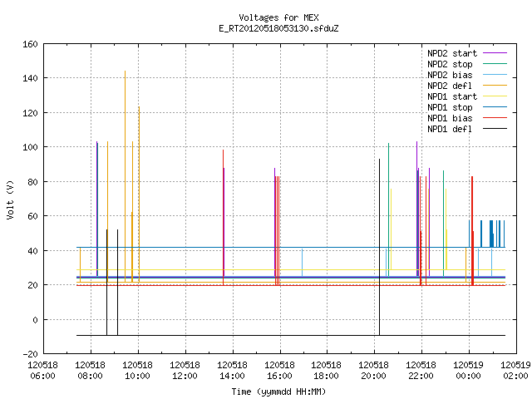This screenshot has width=532, height=399.
Task: Click the light blue NPD2 bias legend line
Action: click(x=495, y=75)
